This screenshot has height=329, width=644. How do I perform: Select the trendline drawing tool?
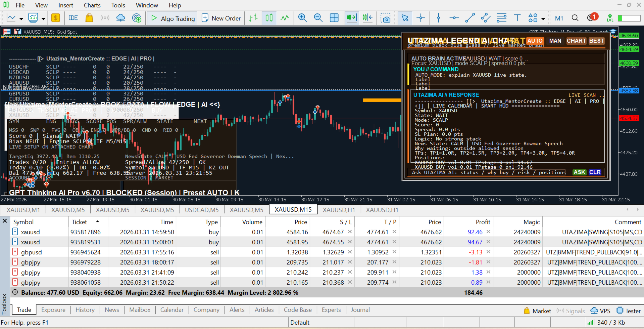(x=470, y=18)
